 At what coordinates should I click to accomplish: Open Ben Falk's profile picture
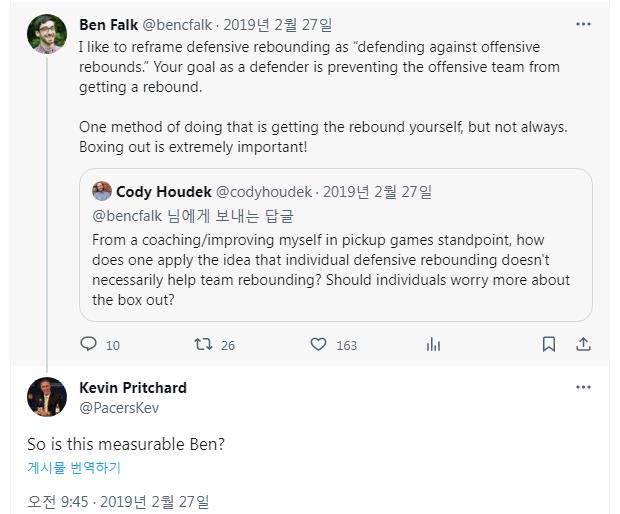[47, 34]
